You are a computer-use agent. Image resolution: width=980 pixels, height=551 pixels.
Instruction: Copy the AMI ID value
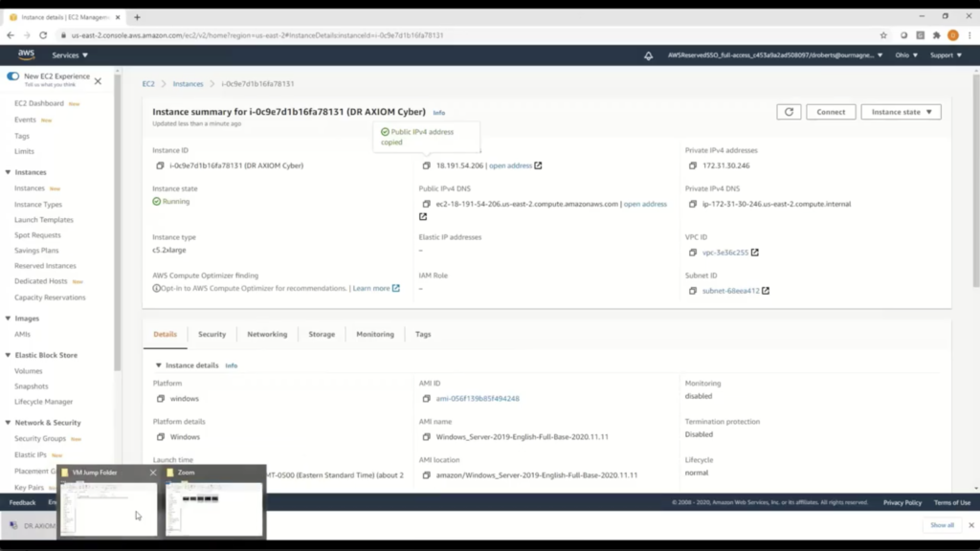pyautogui.click(x=426, y=399)
